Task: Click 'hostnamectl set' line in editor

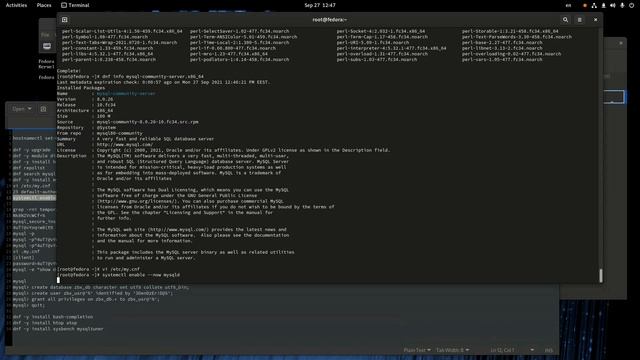Action: (34, 138)
